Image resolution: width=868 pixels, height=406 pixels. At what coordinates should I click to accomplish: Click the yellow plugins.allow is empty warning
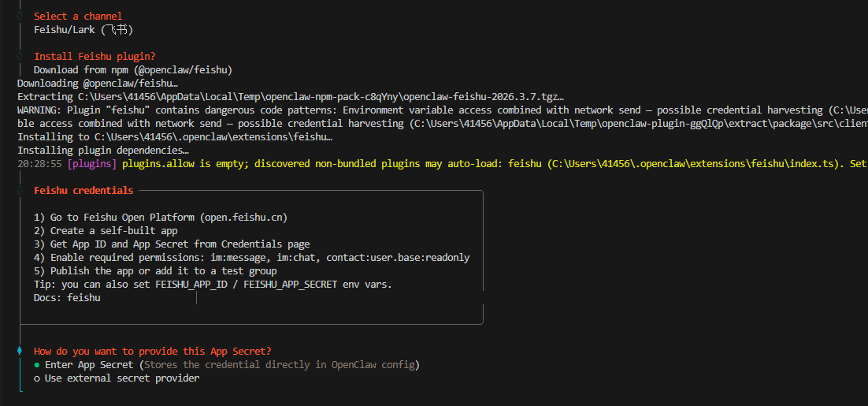pyautogui.click(x=495, y=163)
